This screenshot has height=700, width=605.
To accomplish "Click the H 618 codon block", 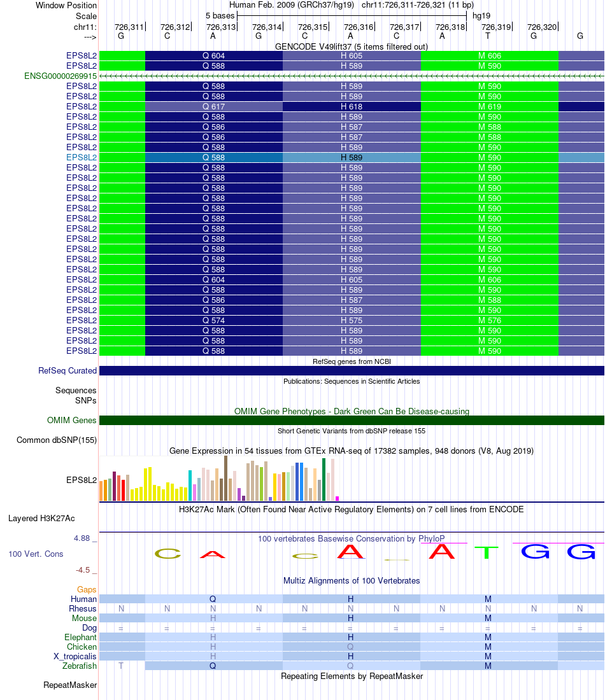I will (x=352, y=106).
